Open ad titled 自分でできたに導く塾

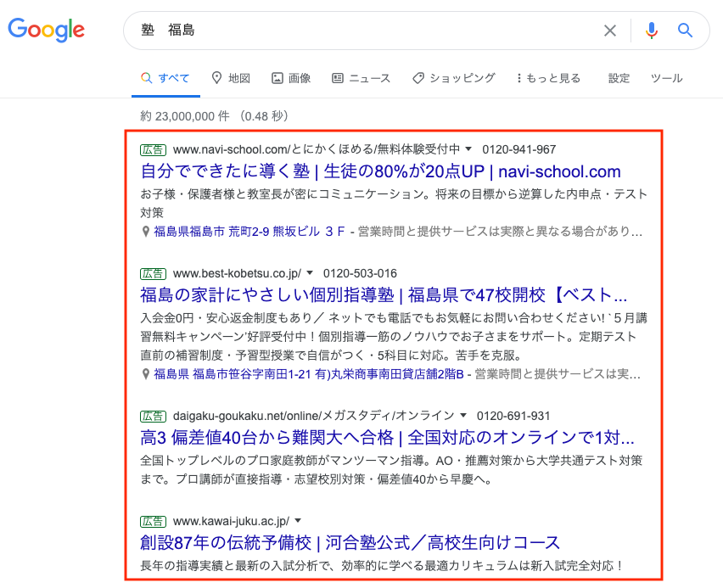click(x=380, y=171)
